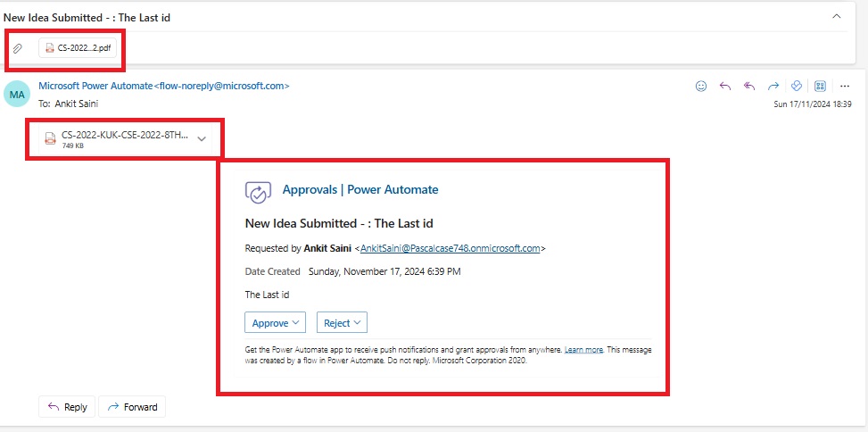Expand attachment options chevron for CS-2022-KUK PDF
Screen dimensions: 868x432
[202, 138]
